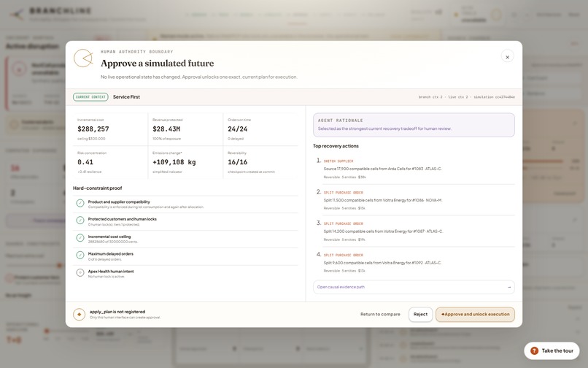The width and height of the screenshot is (588, 368).
Task: Click the Hard-constraint proof heading
Action: (98, 188)
